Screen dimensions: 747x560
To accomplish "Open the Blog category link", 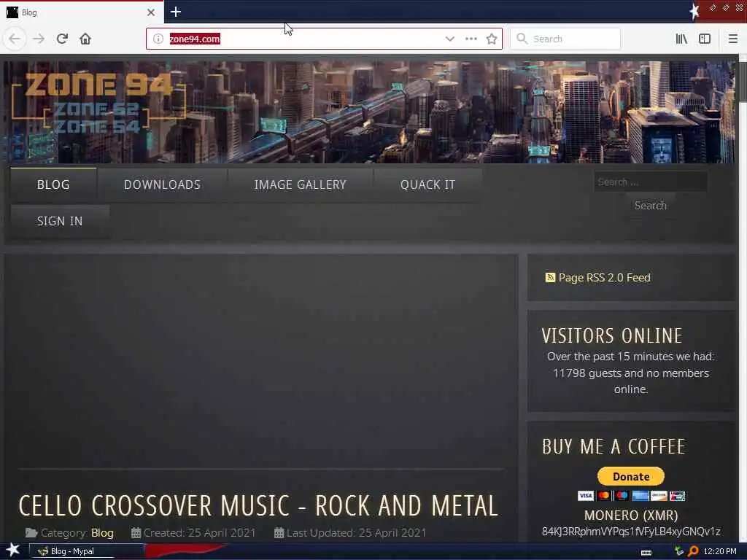I will 102,533.
